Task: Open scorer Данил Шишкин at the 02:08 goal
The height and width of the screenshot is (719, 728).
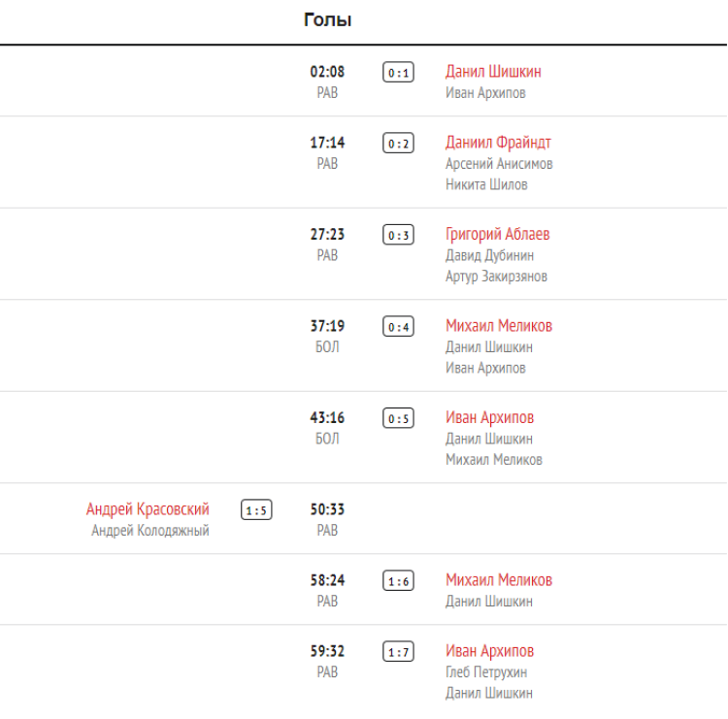Action: [x=493, y=72]
